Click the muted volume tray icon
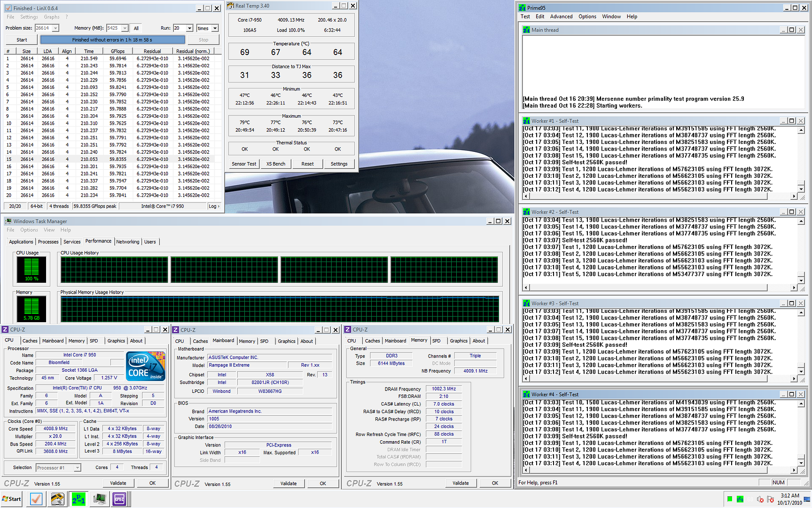This screenshot has width=812, height=508. 760,499
